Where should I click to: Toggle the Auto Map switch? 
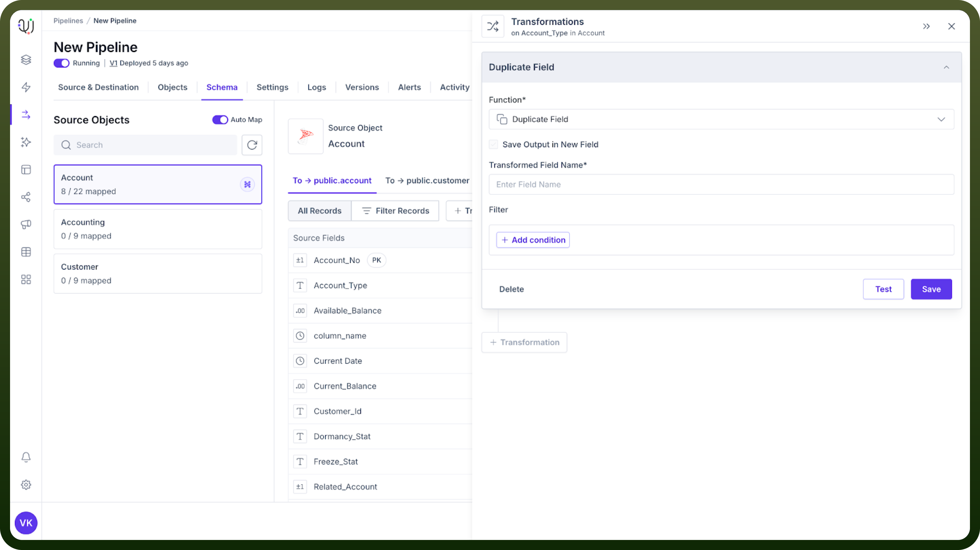tap(220, 120)
